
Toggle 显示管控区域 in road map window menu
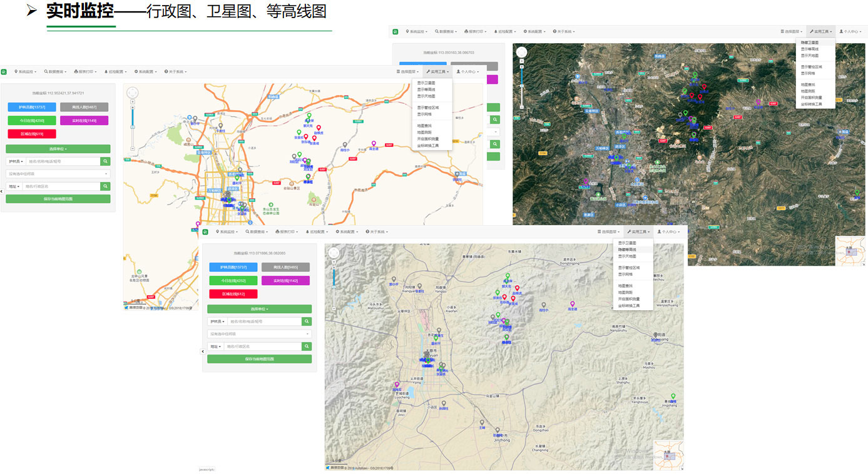pyautogui.click(x=428, y=108)
